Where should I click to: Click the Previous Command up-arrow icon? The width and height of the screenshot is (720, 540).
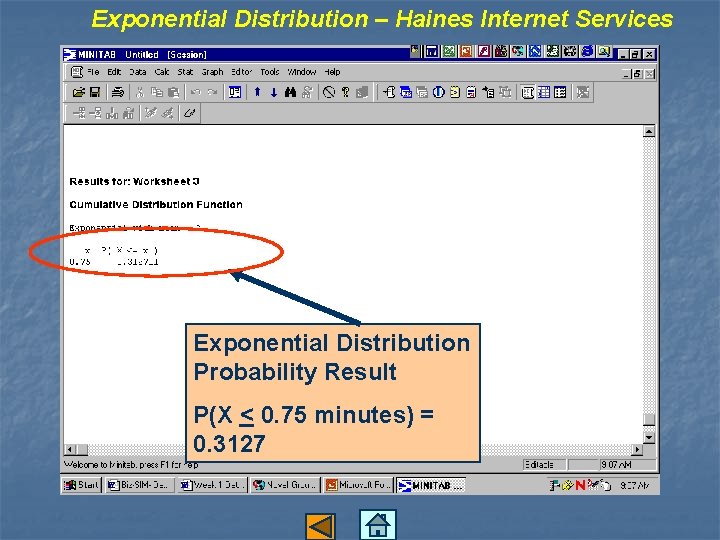(257, 92)
